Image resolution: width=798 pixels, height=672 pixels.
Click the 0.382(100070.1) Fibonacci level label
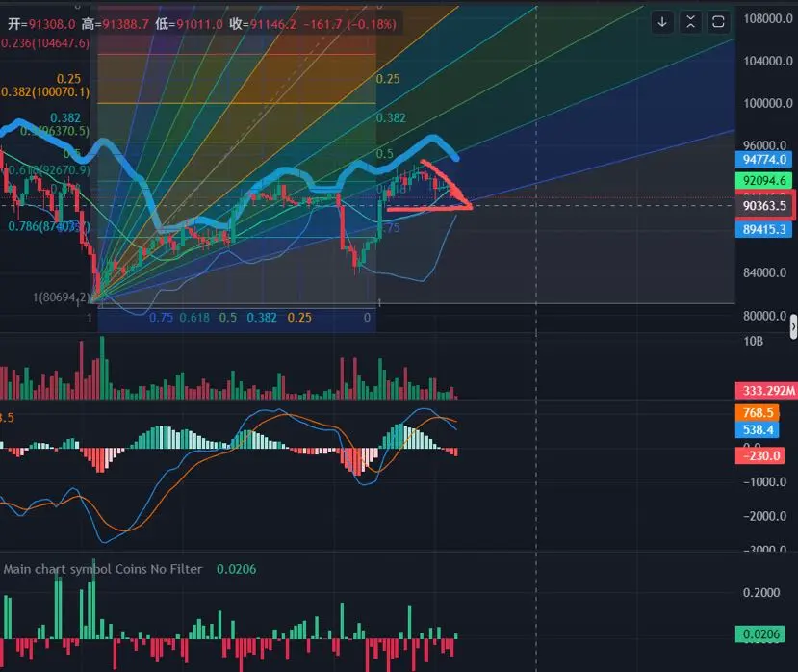45,92
